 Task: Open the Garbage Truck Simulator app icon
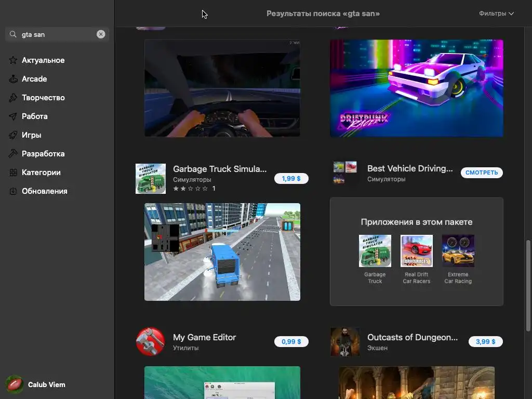[151, 179]
